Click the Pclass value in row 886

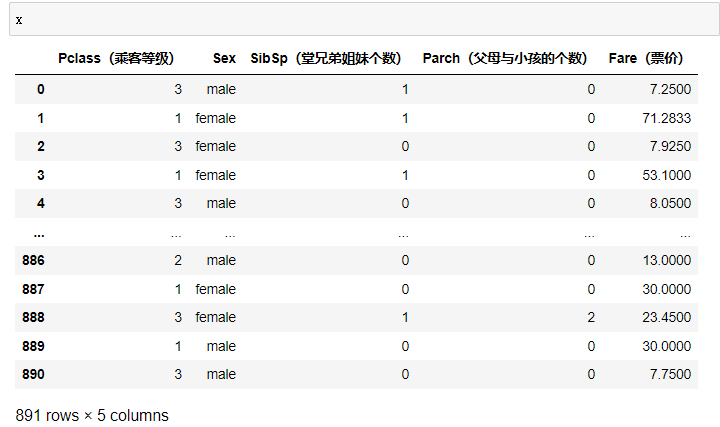pos(178,260)
